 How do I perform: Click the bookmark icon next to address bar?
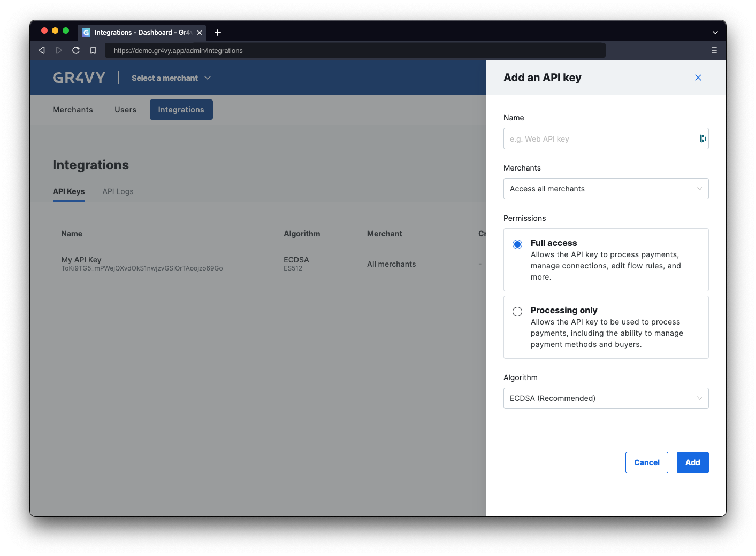click(93, 50)
